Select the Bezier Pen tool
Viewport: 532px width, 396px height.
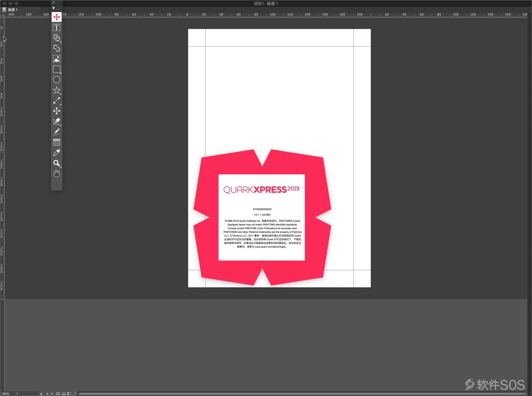57,121
